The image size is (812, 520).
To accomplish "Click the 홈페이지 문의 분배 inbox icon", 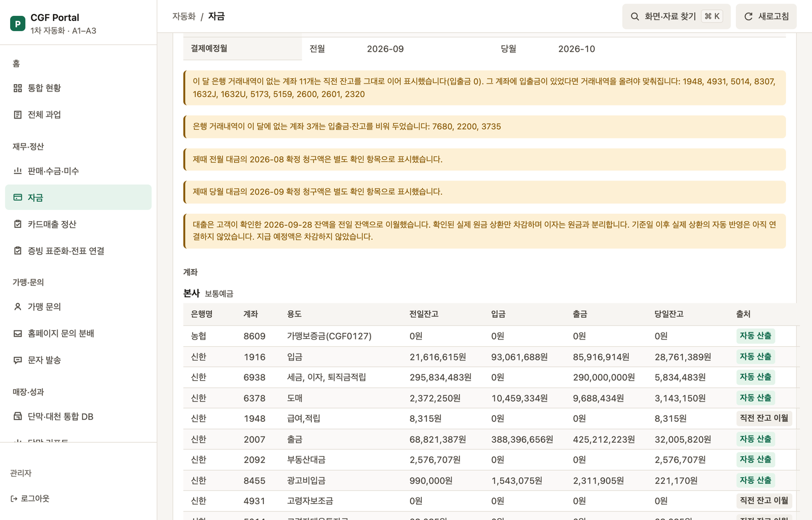I will coord(17,333).
